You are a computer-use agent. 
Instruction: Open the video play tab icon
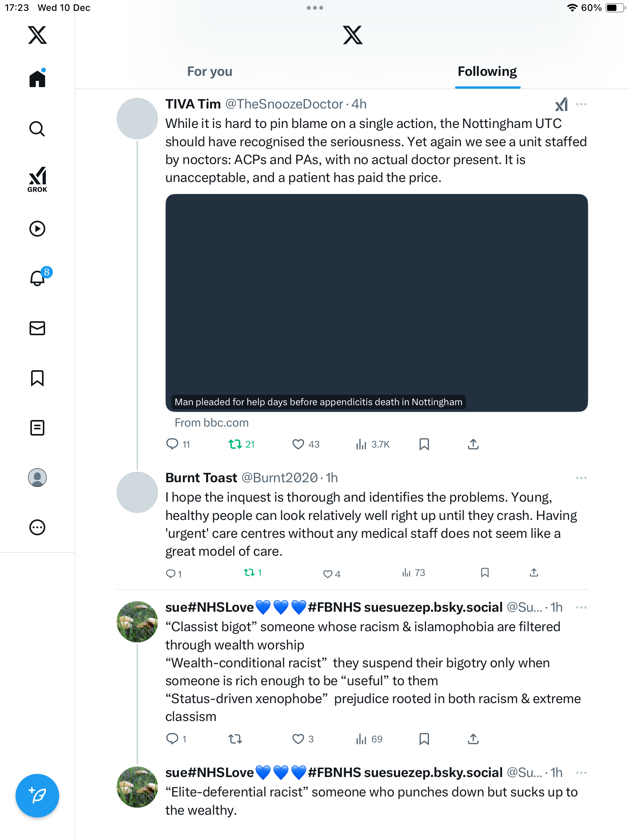pos(37,229)
